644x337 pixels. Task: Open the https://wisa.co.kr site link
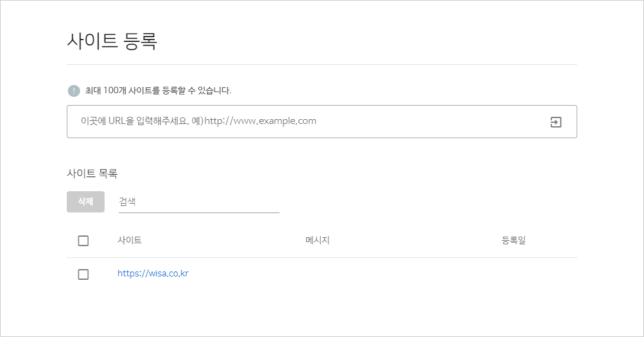click(x=153, y=273)
